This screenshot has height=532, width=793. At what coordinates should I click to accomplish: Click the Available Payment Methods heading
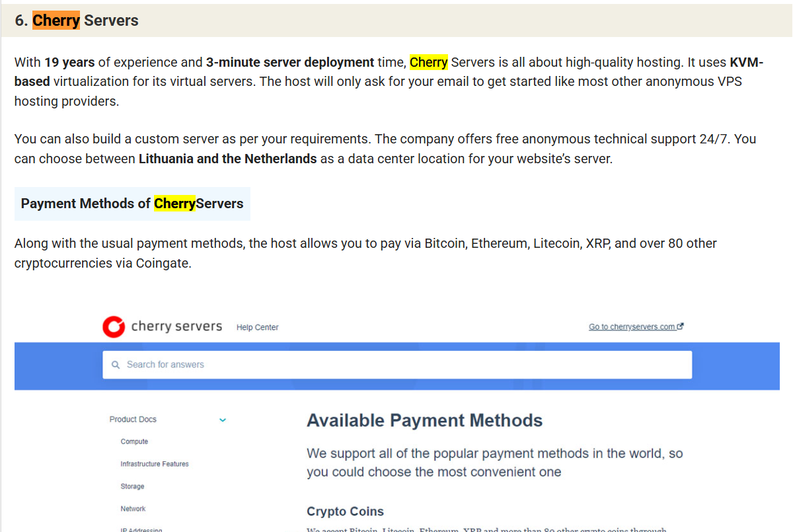tap(424, 421)
